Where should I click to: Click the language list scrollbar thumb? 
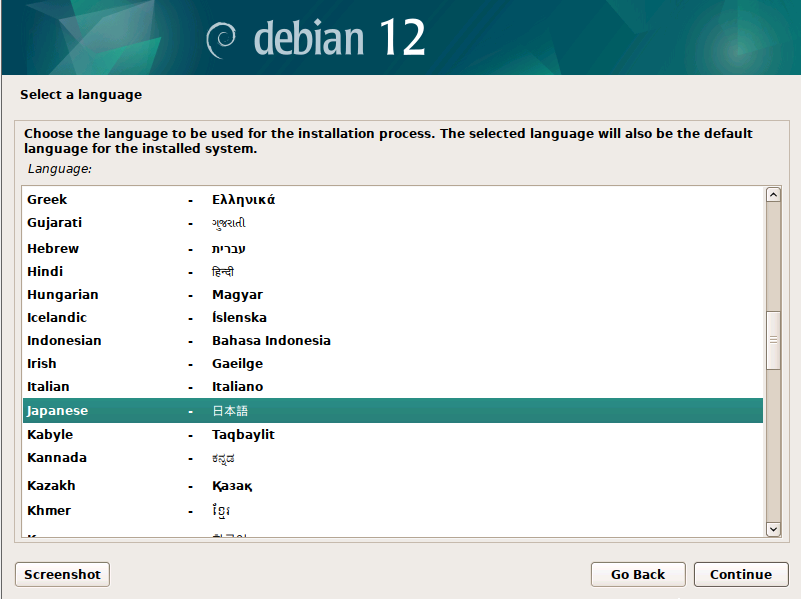pos(773,340)
